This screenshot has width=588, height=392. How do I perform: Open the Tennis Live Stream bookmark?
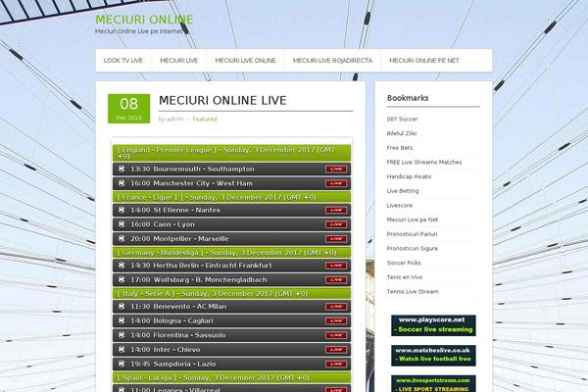(413, 291)
